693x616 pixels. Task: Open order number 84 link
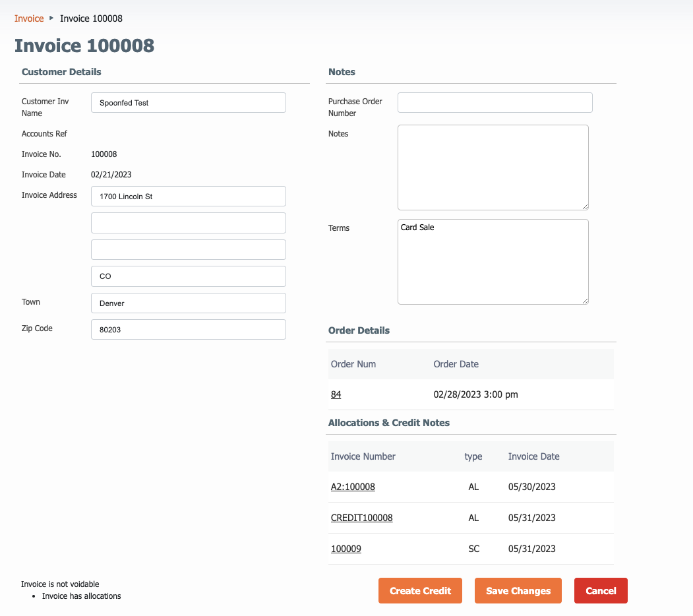pyautogui.click(x=336, y=394)
